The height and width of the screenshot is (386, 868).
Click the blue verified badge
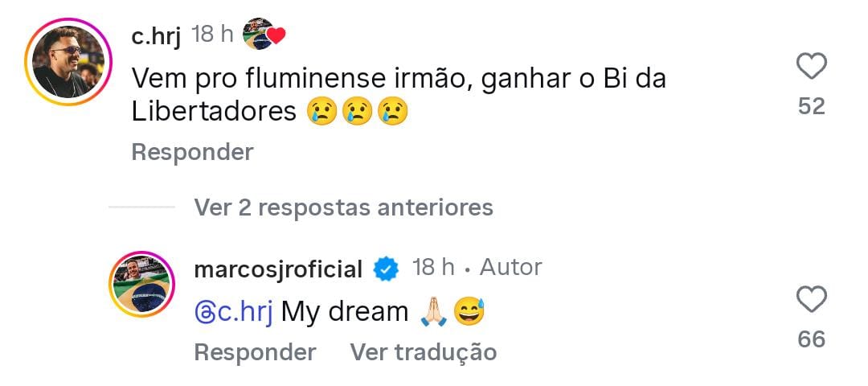387,269
